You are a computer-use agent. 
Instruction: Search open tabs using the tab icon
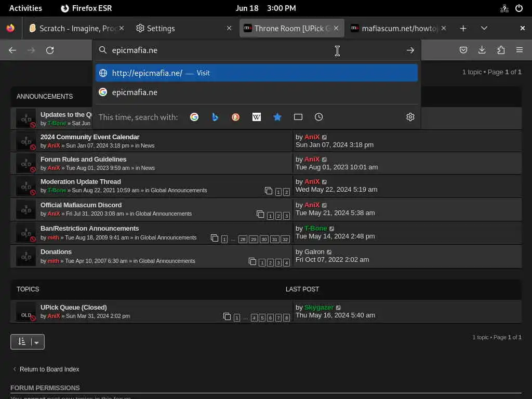point(298,117)
